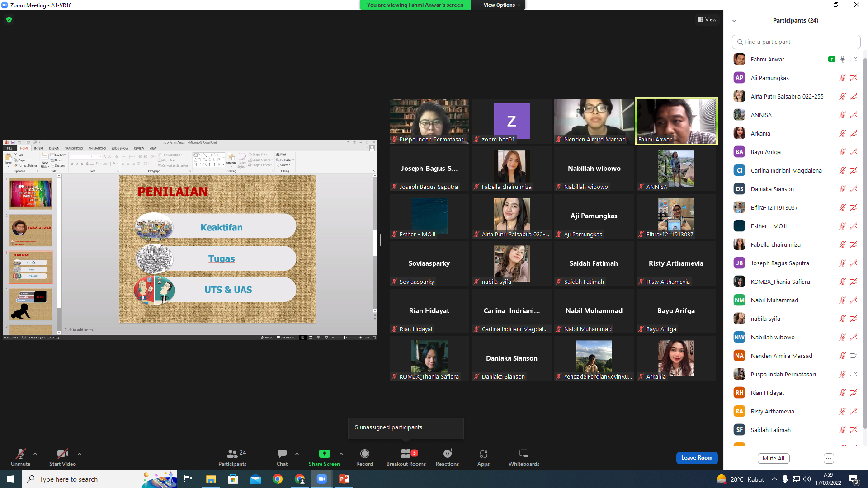Image resolution: width=868 pixels, height=488 pixels.
Task: Open Task View in taskbar
Action: click(188, 479)
